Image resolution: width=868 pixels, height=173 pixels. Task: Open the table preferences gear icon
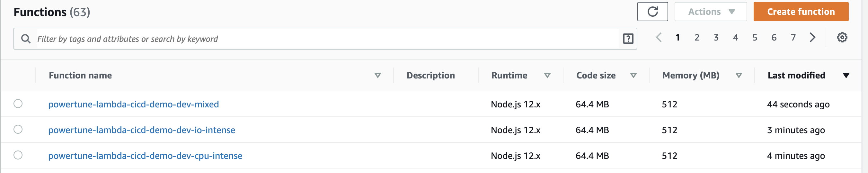click(x=842, y=37)
